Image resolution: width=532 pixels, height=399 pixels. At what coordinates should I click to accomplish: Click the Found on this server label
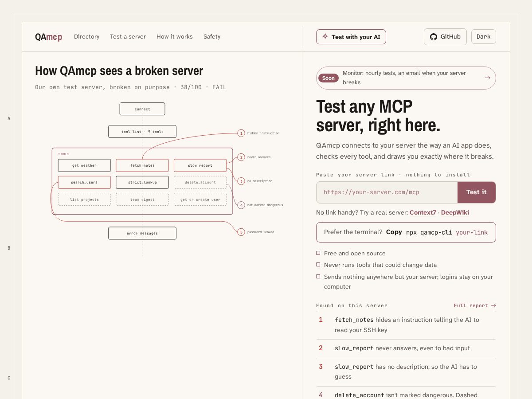[352, 305]
